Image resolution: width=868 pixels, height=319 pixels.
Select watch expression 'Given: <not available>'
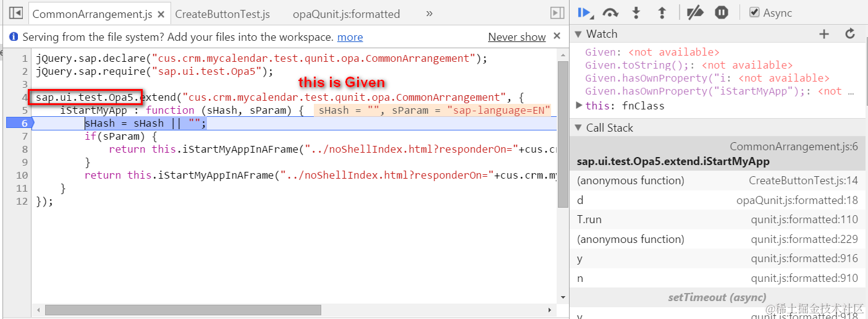(652, 52)
